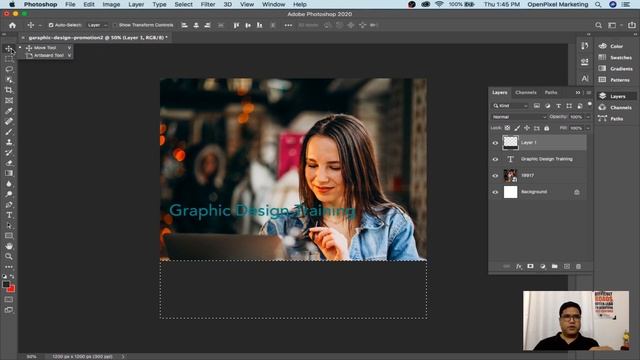Select the Layer 1 thumbnail

tap(510, 143)
